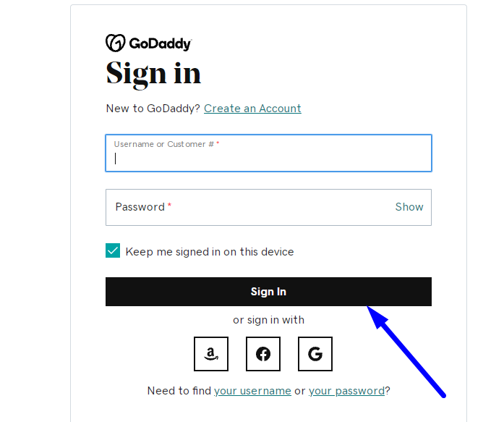
Task: Click the Password field's red asterisk
Action: click(169, 205)
